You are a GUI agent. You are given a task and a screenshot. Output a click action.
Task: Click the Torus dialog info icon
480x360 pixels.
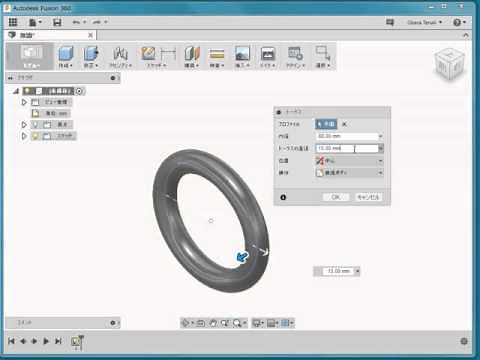(283, 197)
